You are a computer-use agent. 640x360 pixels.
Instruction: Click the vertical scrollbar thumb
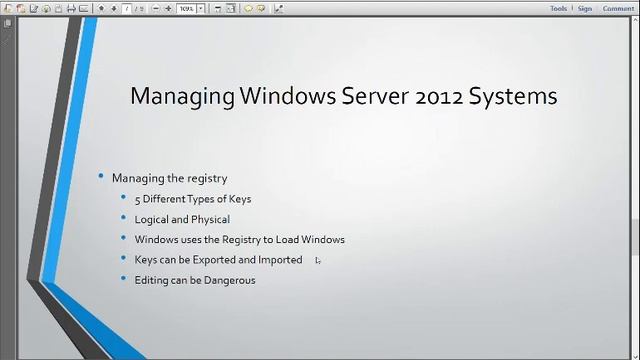(x=635, y=237)
